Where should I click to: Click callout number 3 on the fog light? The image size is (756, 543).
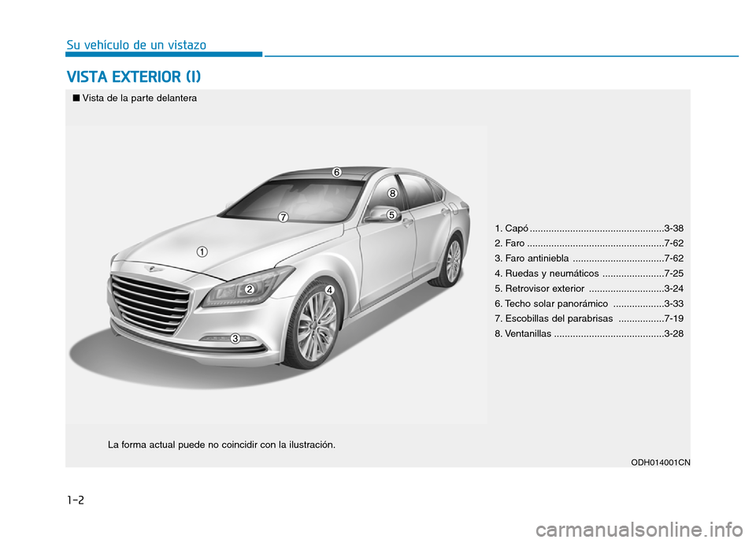[235, 338]
